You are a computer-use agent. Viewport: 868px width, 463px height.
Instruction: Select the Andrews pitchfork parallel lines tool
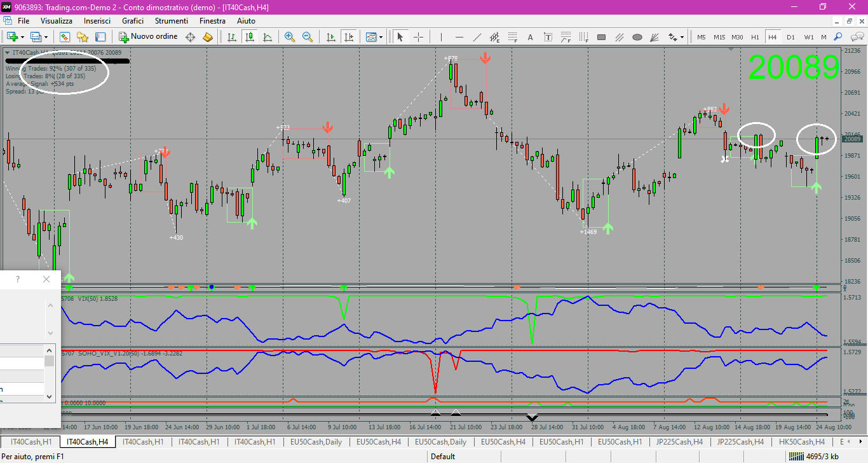620,37
